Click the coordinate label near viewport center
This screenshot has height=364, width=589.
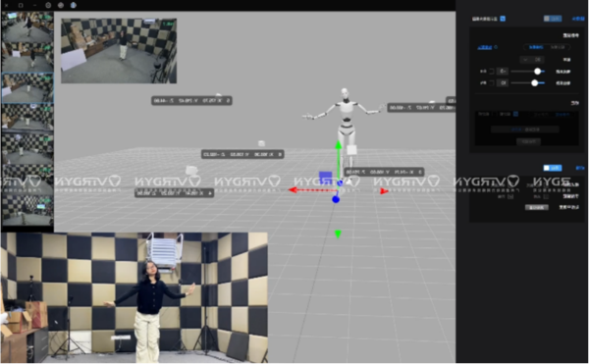point(242,154)
